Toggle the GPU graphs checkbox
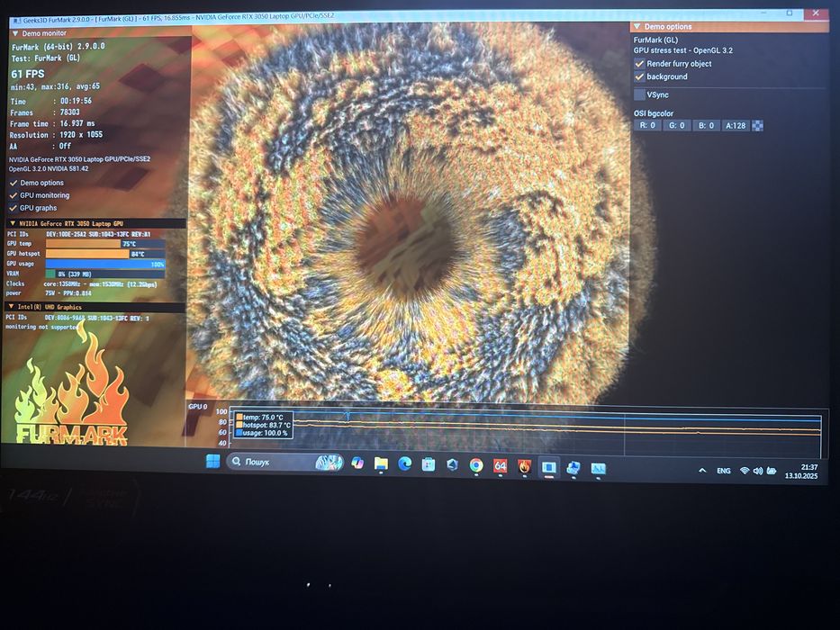This screenshot has height=630, width=840. [14, 208]
